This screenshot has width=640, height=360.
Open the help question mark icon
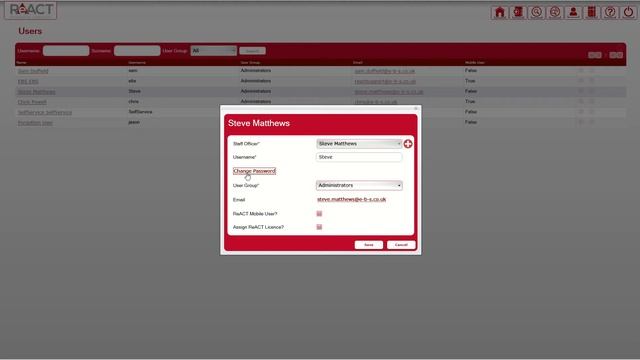610,12
